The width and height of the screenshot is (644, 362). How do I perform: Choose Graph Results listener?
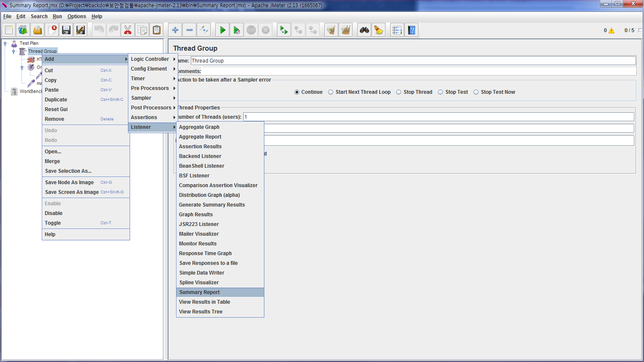(x=220, y=215)
